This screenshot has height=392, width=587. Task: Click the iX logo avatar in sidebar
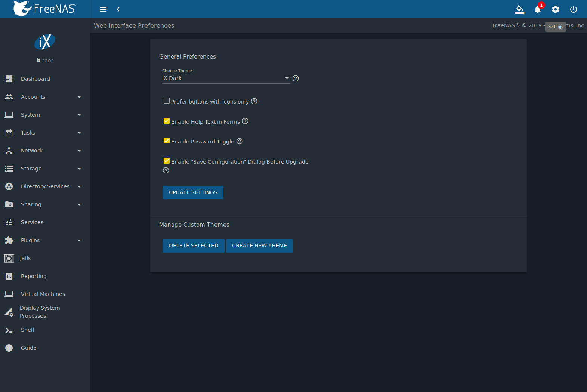[x=45, y=42]
